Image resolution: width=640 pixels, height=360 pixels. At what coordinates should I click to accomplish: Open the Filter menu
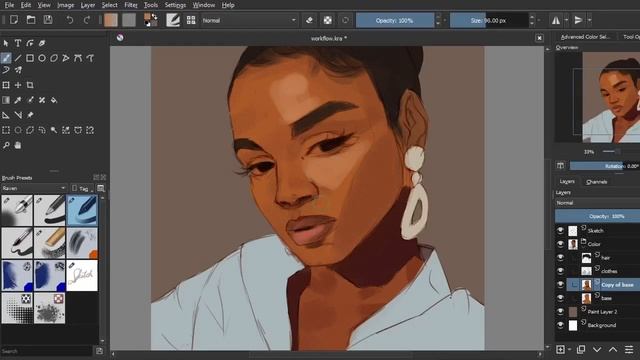[131, 5]
